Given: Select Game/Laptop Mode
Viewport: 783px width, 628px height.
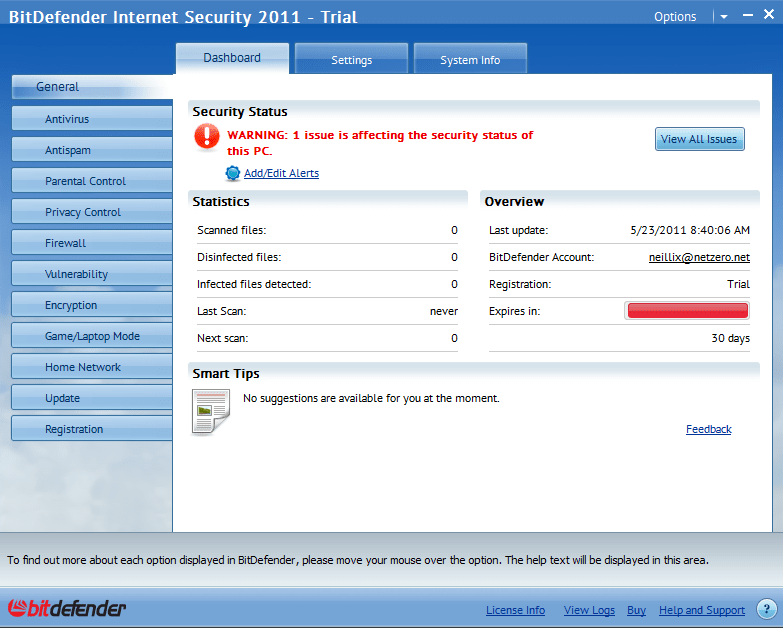Looking at the screenshot, I should (x=92, y=335).
